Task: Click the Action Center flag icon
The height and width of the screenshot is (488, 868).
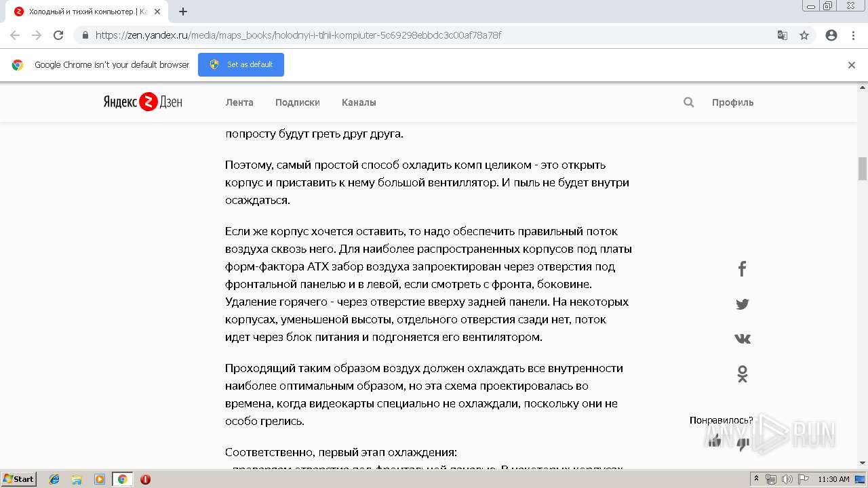Action: pos(803,479)
